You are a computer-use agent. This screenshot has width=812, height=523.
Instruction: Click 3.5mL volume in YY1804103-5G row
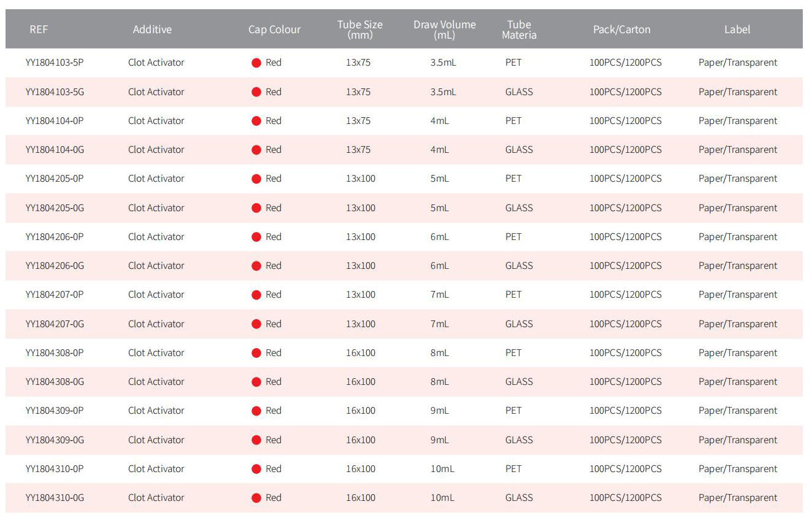pyautogui.click(x=443, y=92)
